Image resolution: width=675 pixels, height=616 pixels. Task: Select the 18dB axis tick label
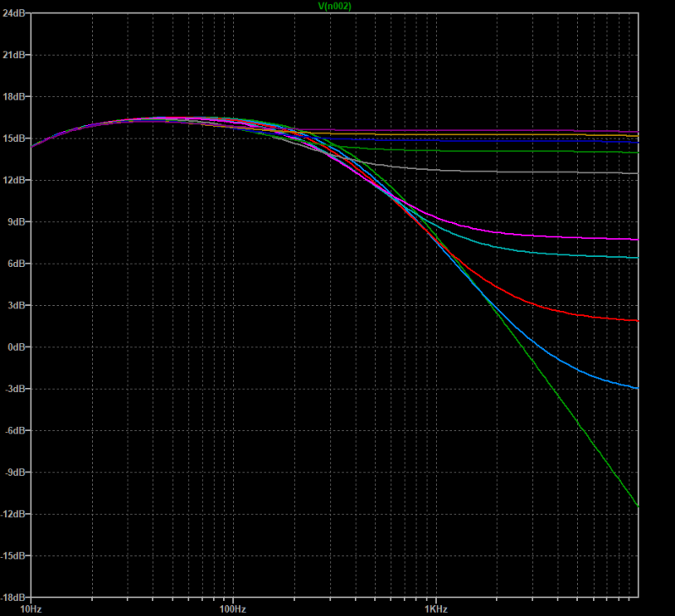[14, 96]
